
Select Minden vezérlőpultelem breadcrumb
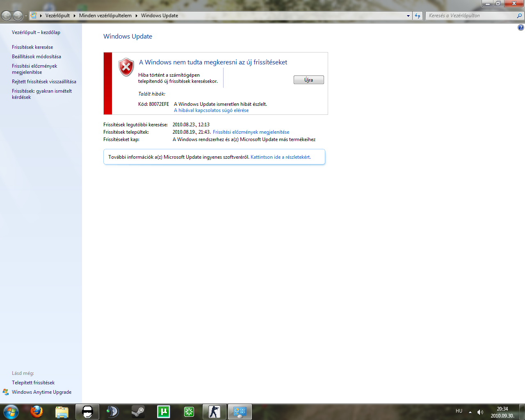(105, 16)
